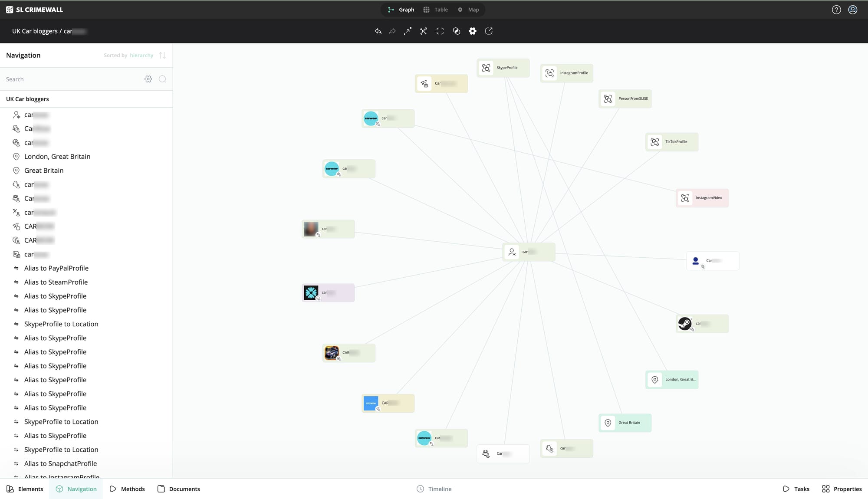Click the undo arrow in graph toolbar
Screen dimensions: 868x499
click(x=378, y=31)
